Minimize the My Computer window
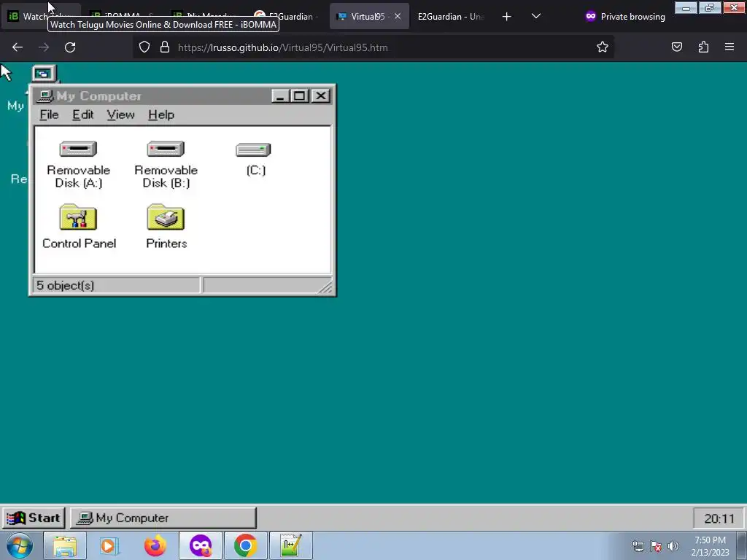This screenshot has height=560, width=747. 280,96
